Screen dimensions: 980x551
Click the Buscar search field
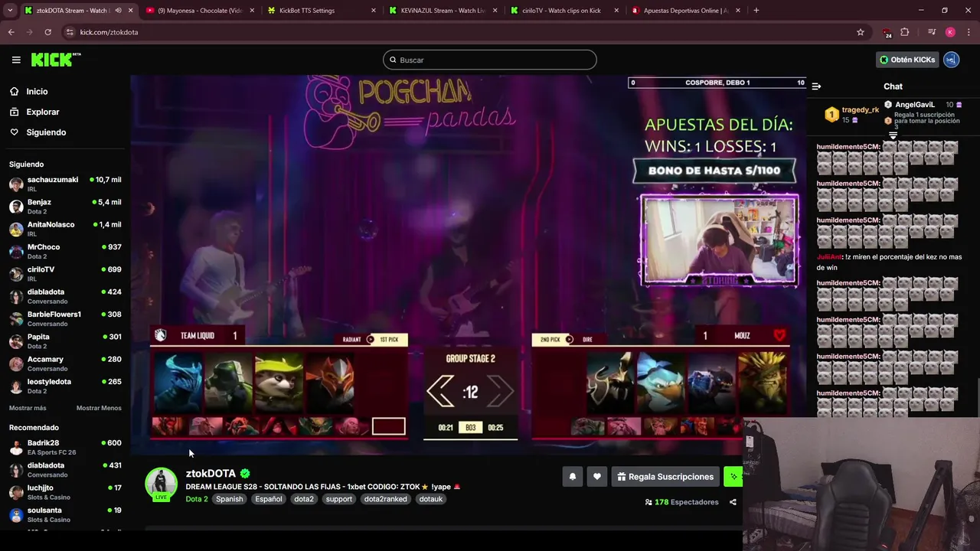pyautogui.click(x=490, y=60)
